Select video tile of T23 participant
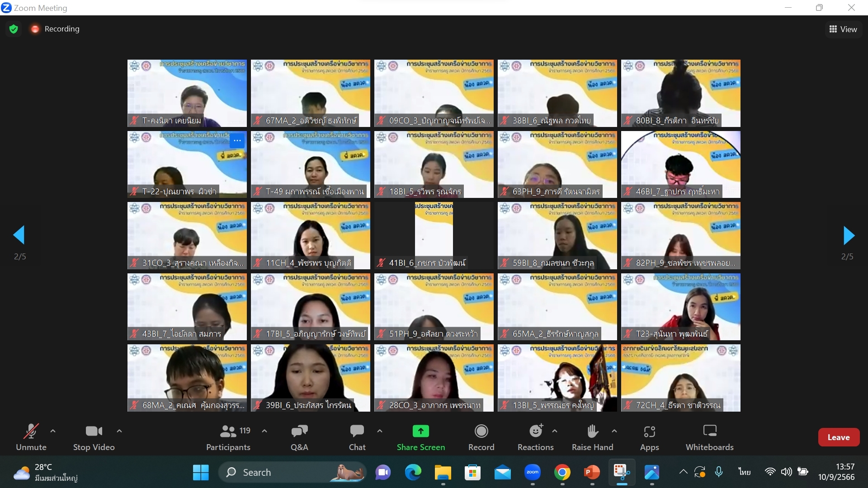 pos(681,307)
